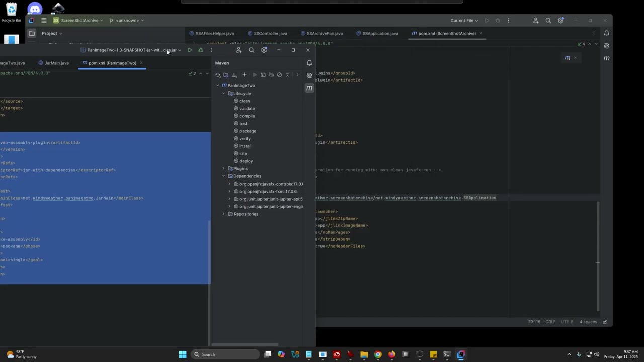
Task: Collapse all nodes in Maven tree
Action: 288,75
